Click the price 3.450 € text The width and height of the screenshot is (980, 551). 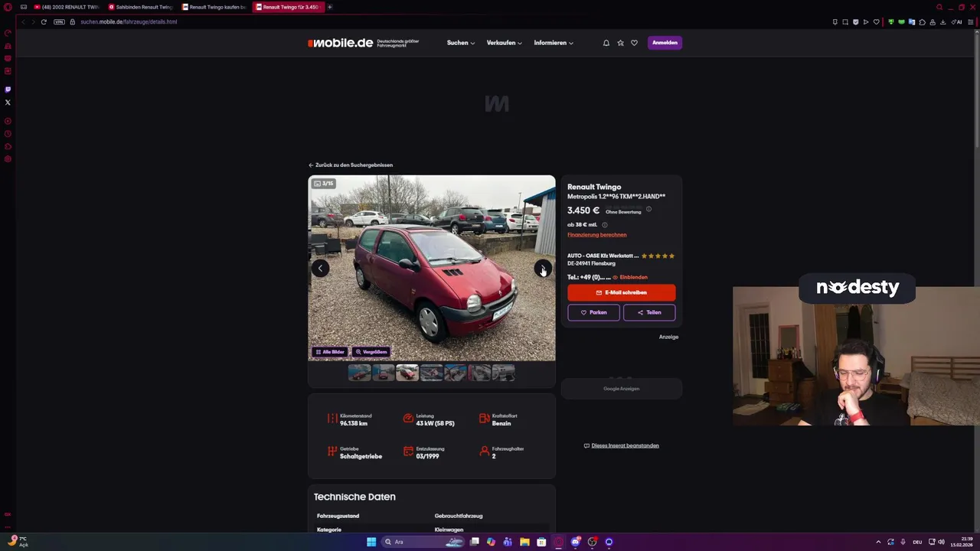click(x=583, y=210)
